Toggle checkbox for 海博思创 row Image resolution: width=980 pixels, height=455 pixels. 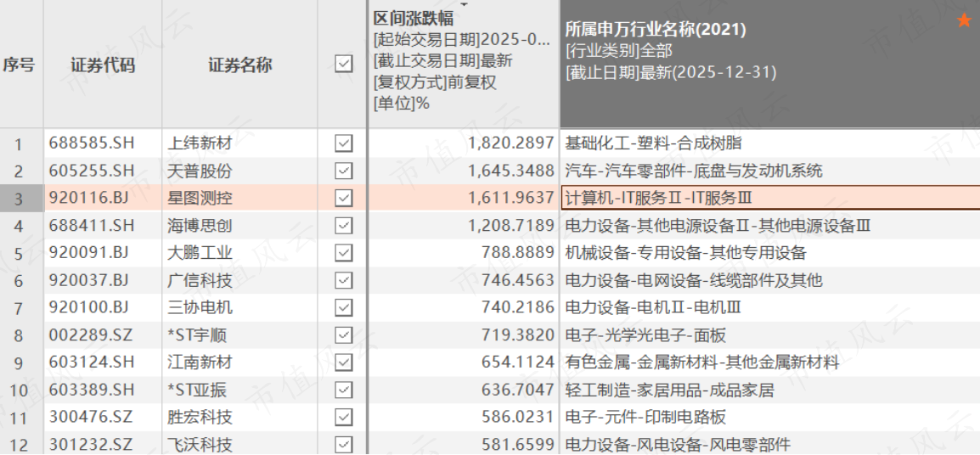344,225
